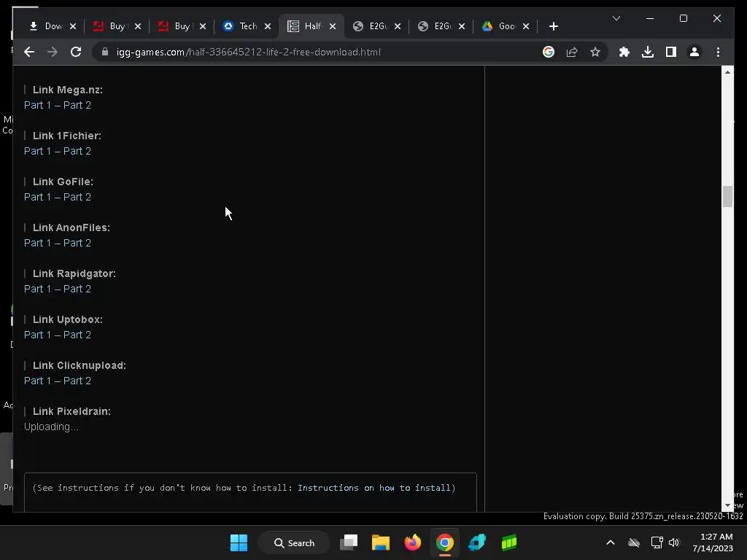The width and height of the screenshot is (747, 560).
Task: Open AnonFiles Part 1 link
Action: click(37, 243)
